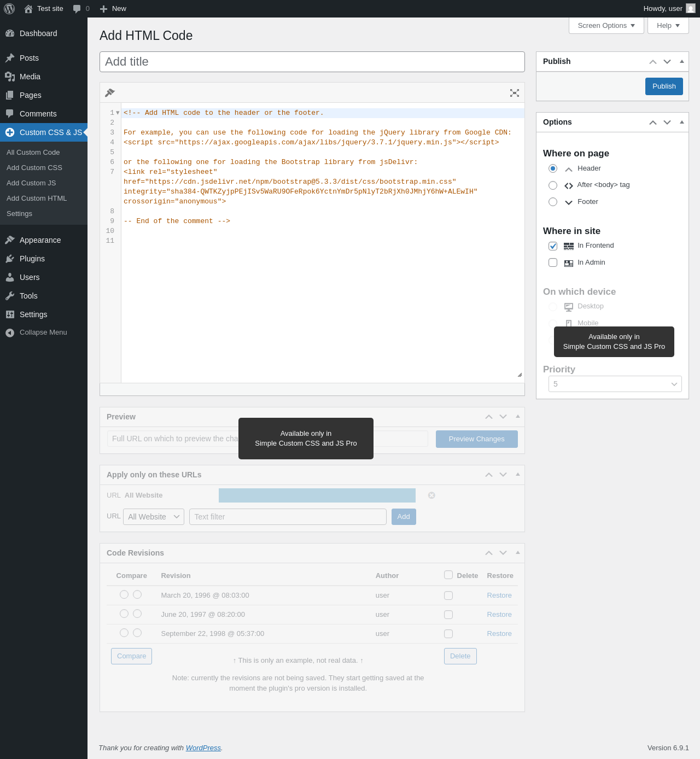The width and height of the screenshot is (700, 759).
Task: Open the comments bubble in admin bar
Action: (x=77, y=9)
